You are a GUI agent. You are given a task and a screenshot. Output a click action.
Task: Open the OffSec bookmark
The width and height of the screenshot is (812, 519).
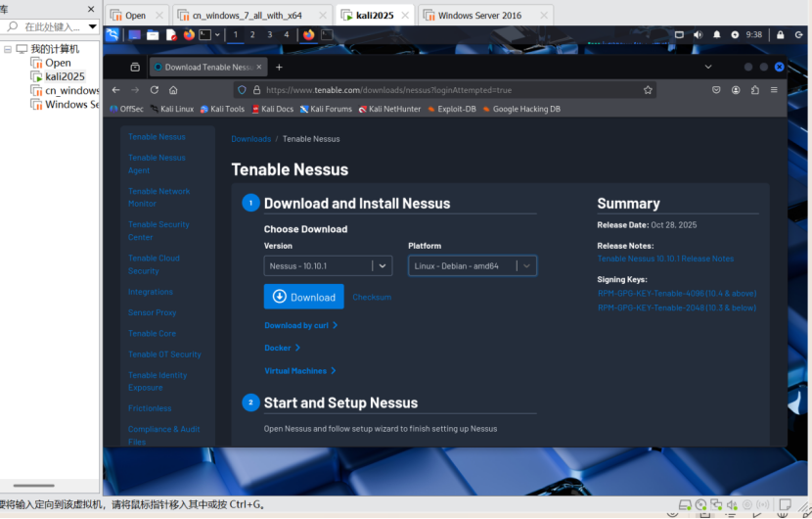[x=127, y=109]
